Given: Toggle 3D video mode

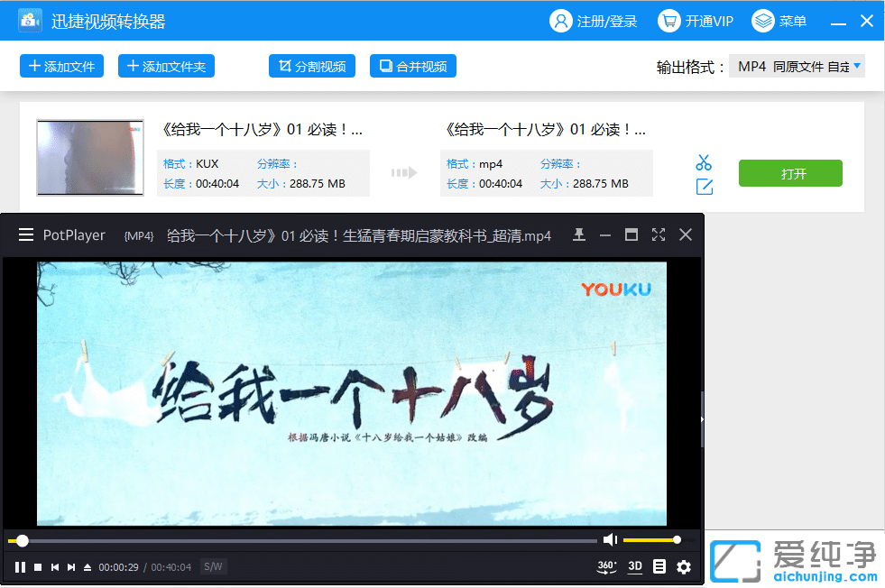Looking at the screenshot, I should coord(635,566).
